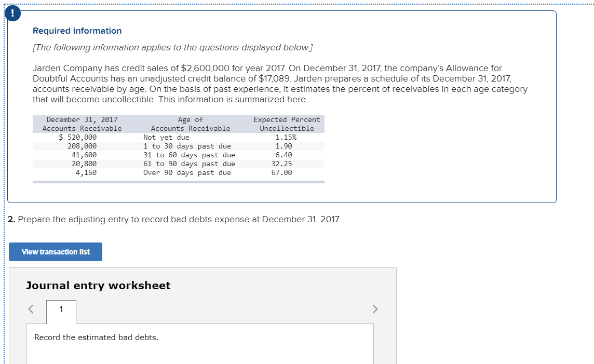
Task: Click the Age of Accounts Receivable column header
Action: [191, 124]
